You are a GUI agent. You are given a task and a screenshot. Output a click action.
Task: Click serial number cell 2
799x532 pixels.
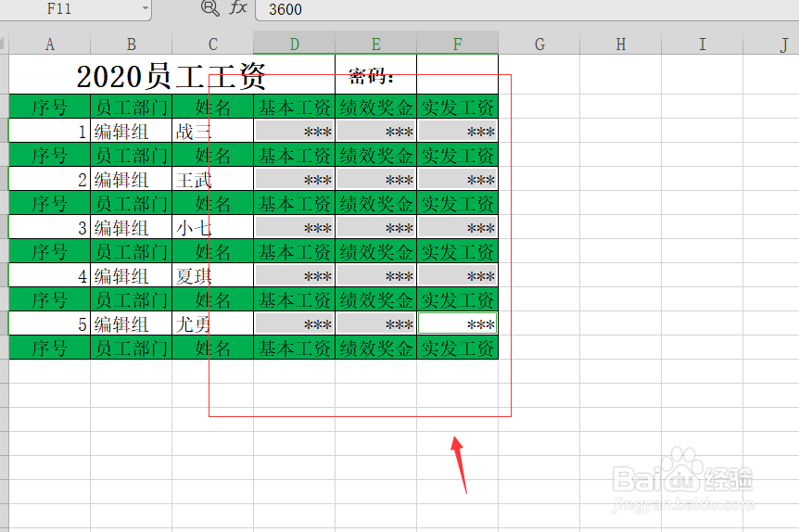click(x=50, y=180)
